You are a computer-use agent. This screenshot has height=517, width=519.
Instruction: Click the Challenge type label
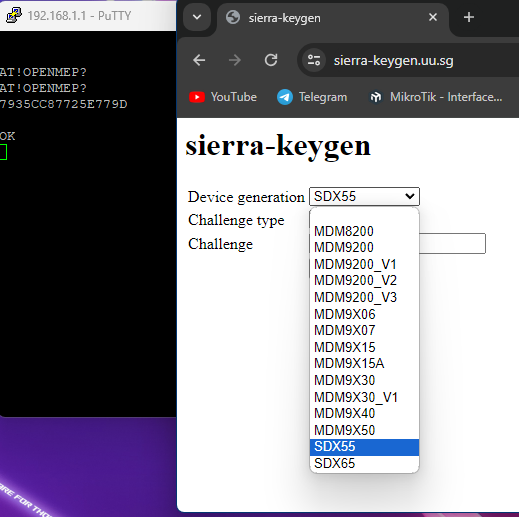[236, 220]
